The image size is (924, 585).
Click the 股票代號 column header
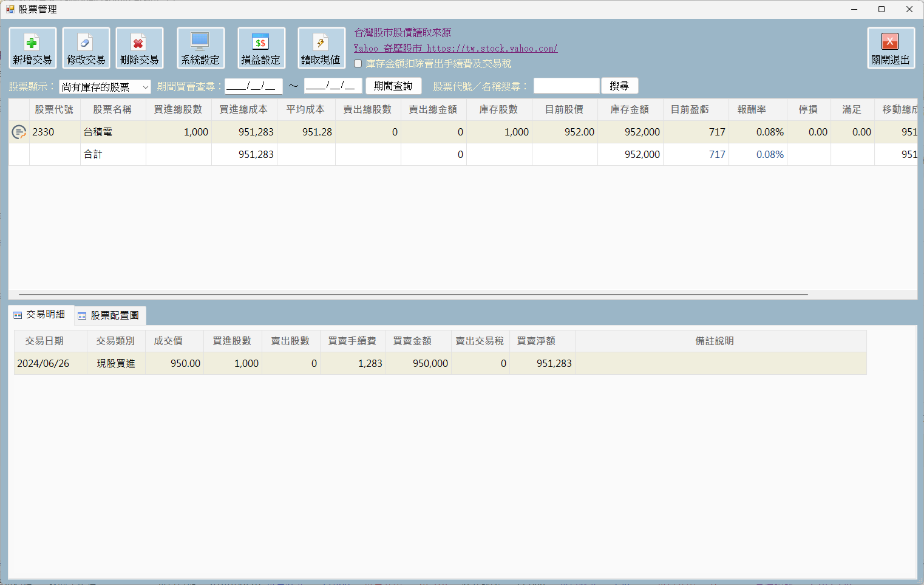55,110
